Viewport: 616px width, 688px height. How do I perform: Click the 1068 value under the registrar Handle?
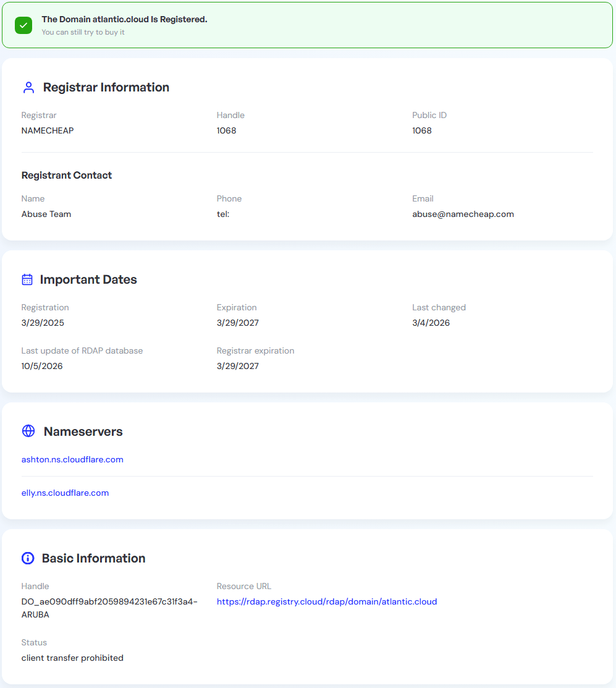[x=226, y=131]
